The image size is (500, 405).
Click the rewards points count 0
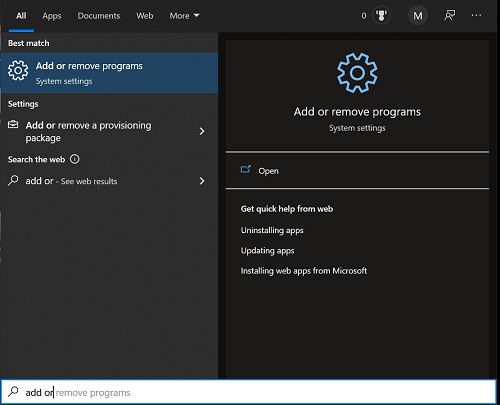coord(364,16)
